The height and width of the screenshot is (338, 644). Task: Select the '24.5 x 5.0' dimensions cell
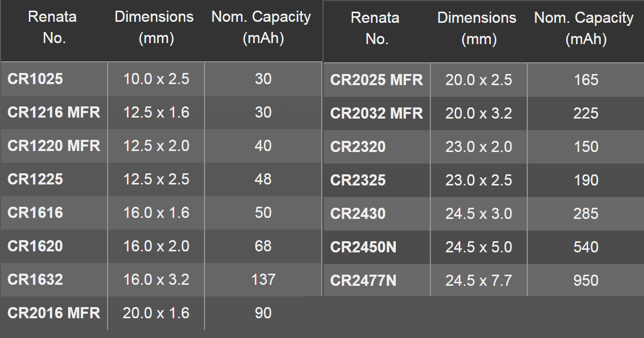pos(479,247)
